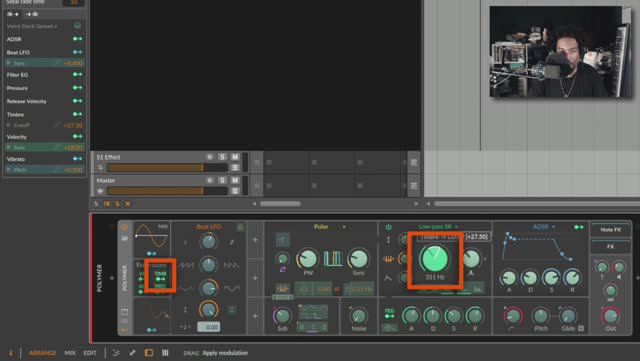Expand the middle modulator slot plus button
Image resolution: width=640 pixels, height=361 pixels.
[x=255, y=278]
